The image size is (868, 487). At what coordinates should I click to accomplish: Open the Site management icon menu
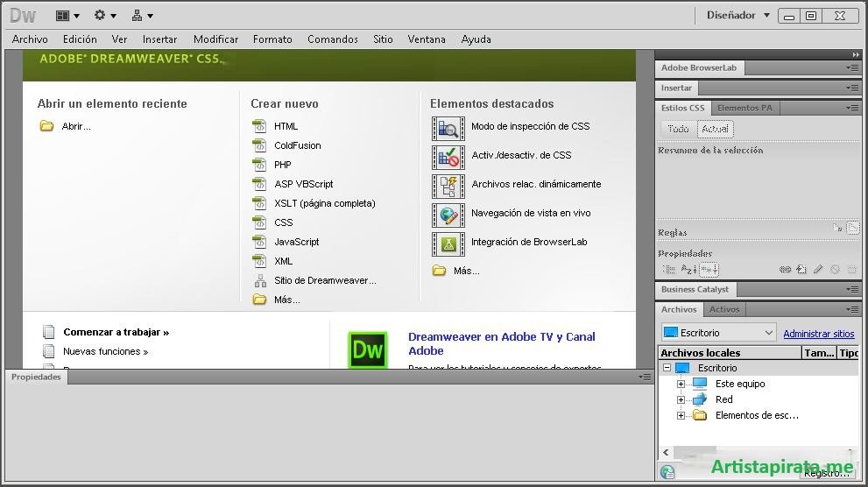click(142, 16)
